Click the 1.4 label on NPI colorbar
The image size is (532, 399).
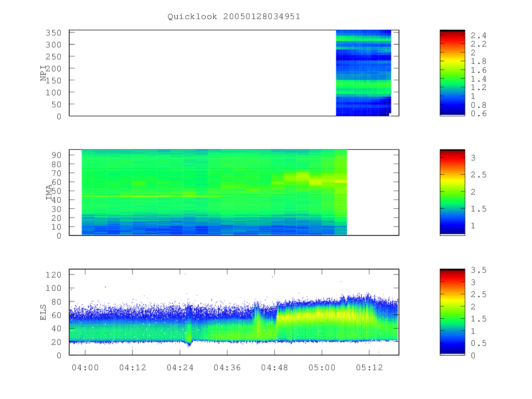(478, 79)
